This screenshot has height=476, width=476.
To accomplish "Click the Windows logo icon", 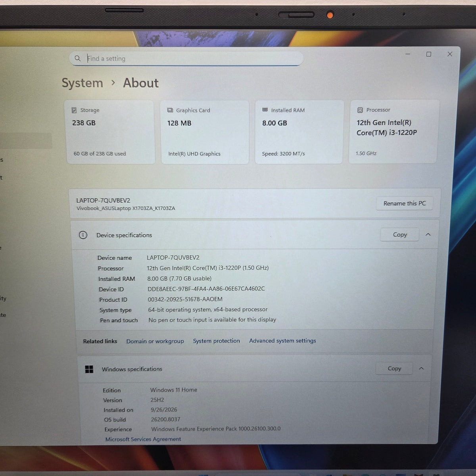I will (89, 369).
